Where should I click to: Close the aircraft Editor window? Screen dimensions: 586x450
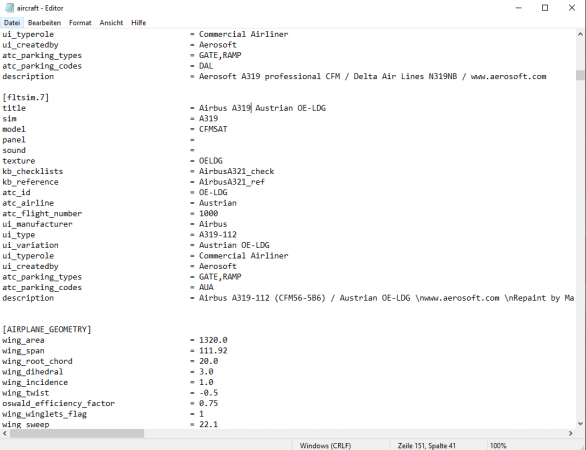572,8
